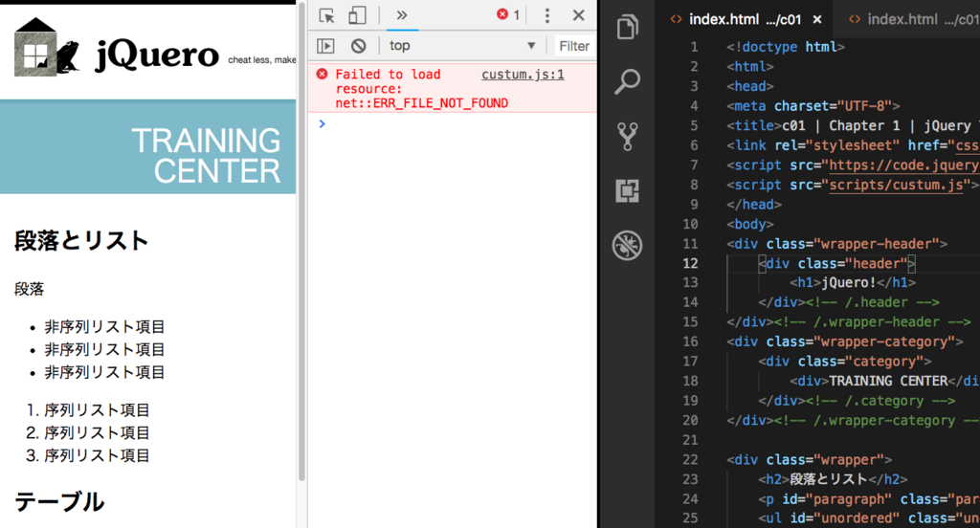
Task: Click the 段落とリスト heading in the page
Action: coord(80,241)
